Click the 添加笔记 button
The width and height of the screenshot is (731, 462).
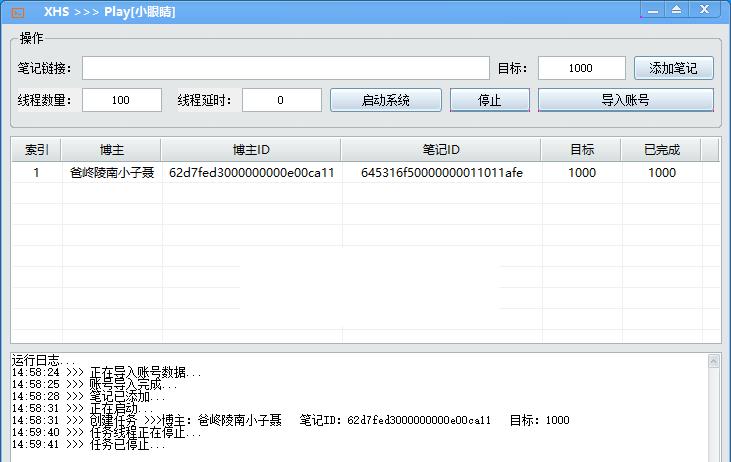coord(673,68)
